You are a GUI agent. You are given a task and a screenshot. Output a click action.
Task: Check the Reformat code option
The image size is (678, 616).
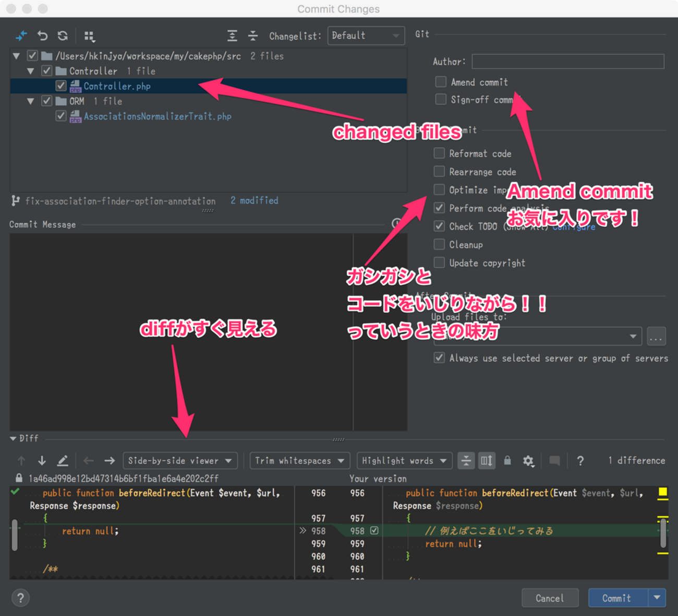coord(440,153)
